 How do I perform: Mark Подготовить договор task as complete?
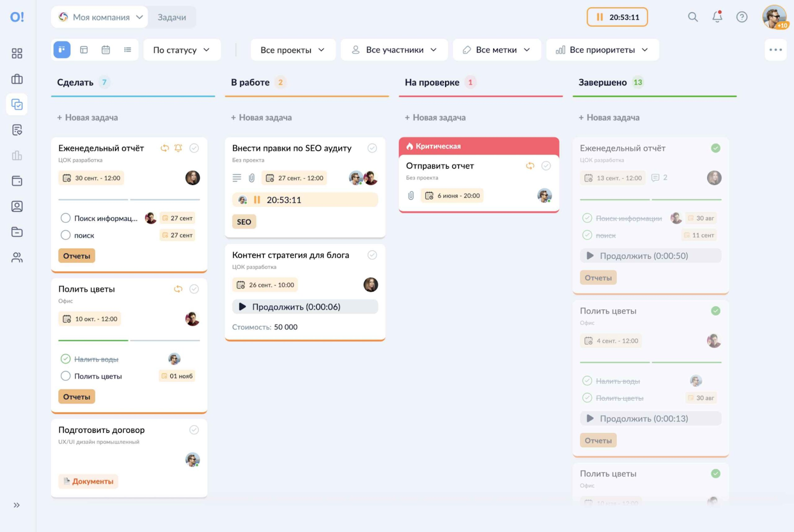pyautogui.click(x=194, y=430)
